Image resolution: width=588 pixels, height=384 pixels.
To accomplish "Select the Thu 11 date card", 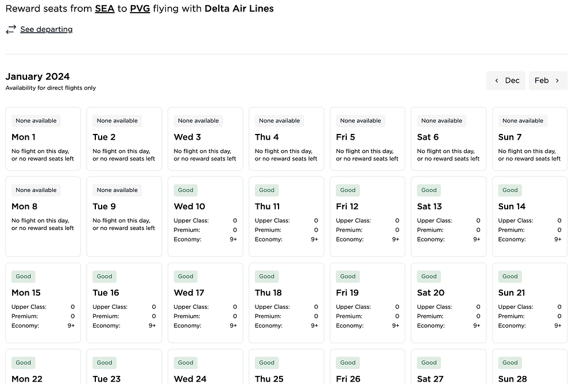I will (x=286, y=216).
